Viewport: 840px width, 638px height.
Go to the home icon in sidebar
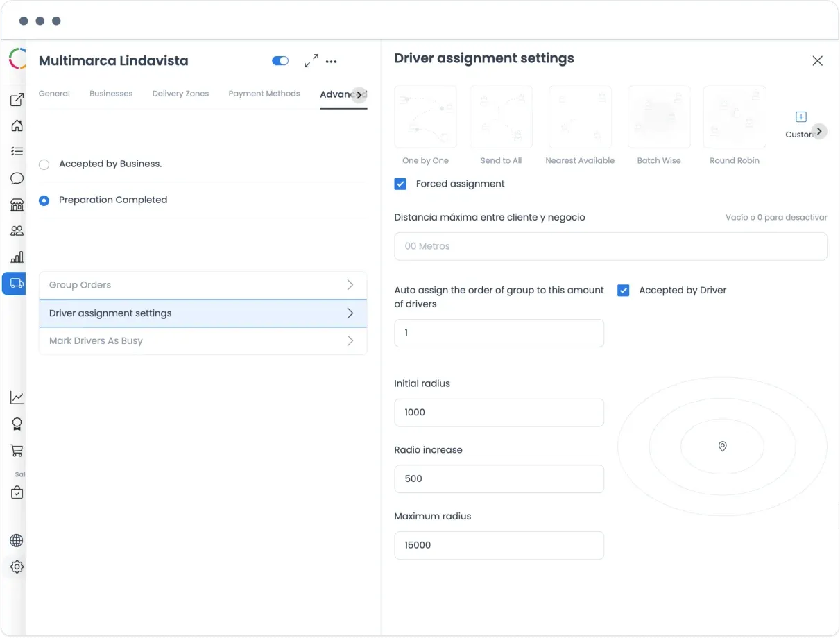17,126
